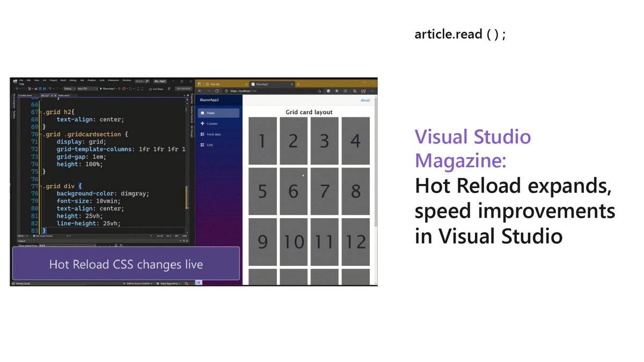The width and height of the screenshot is (644, 362).
Task: Click the browser Refresh icon
Action: coord(217,91)
